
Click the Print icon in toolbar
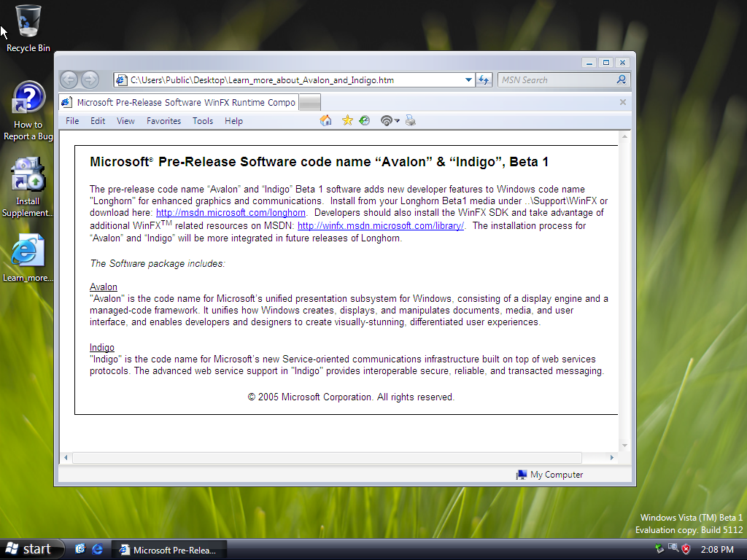click(411, 121)
